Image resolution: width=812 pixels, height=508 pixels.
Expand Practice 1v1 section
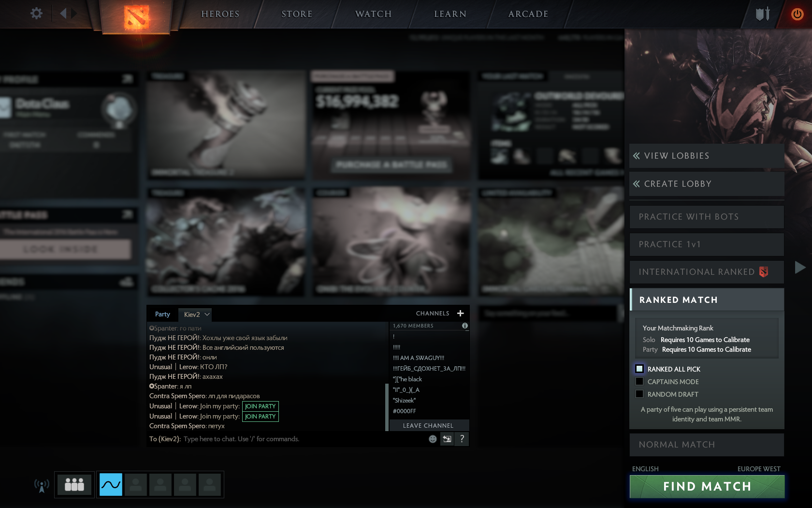click(707, 244)
